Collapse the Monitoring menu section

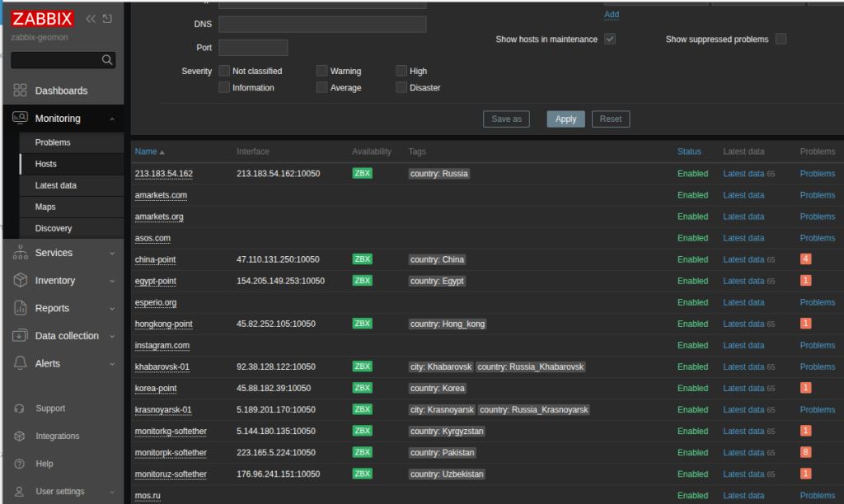point(112,119)
